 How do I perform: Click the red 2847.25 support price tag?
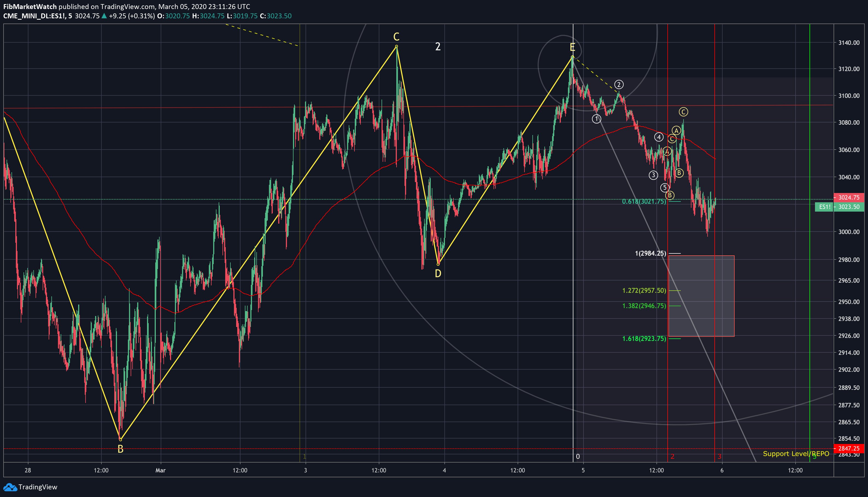tap(849, 448)
